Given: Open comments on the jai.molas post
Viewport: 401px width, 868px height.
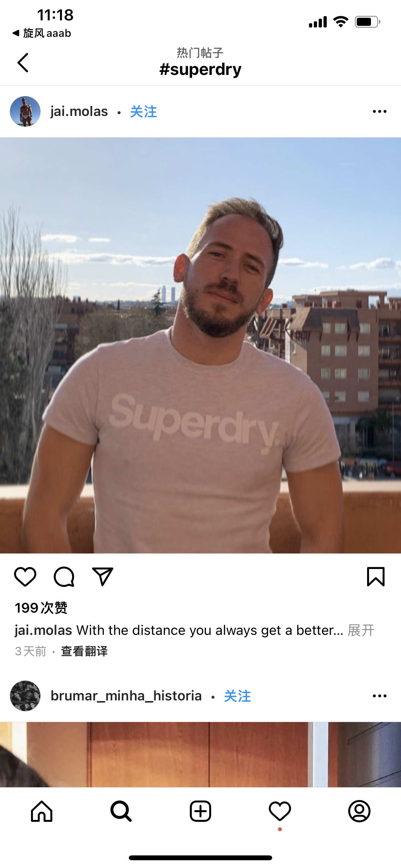Looking at the screenshot, I should coord(64,576).
